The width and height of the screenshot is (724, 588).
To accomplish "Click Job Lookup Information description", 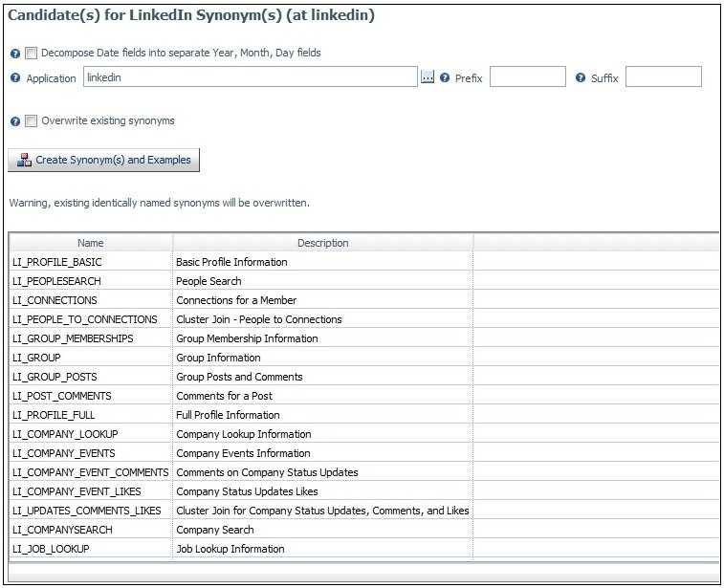I will (230, 549).
